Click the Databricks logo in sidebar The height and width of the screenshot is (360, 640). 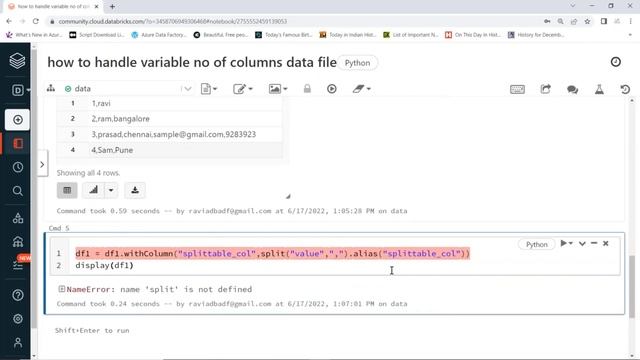coord(17,61)
